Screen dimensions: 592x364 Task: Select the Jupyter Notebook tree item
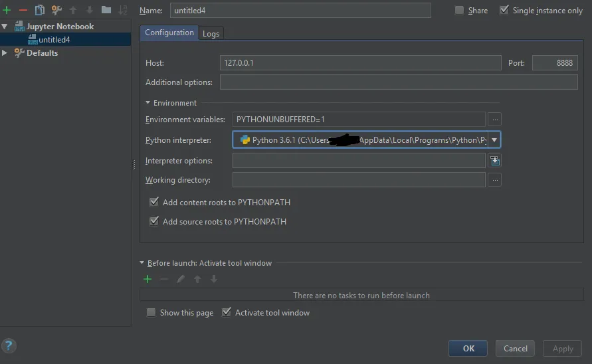(x=60, y=27)
